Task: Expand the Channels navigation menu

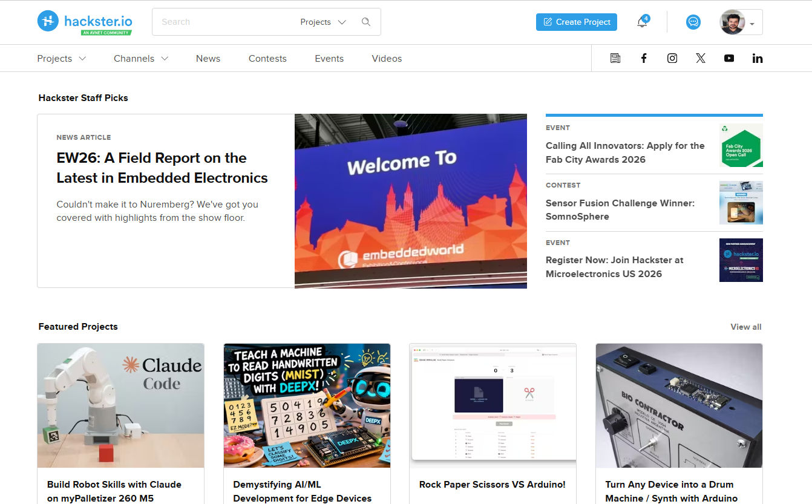Action: click(141, 59)
